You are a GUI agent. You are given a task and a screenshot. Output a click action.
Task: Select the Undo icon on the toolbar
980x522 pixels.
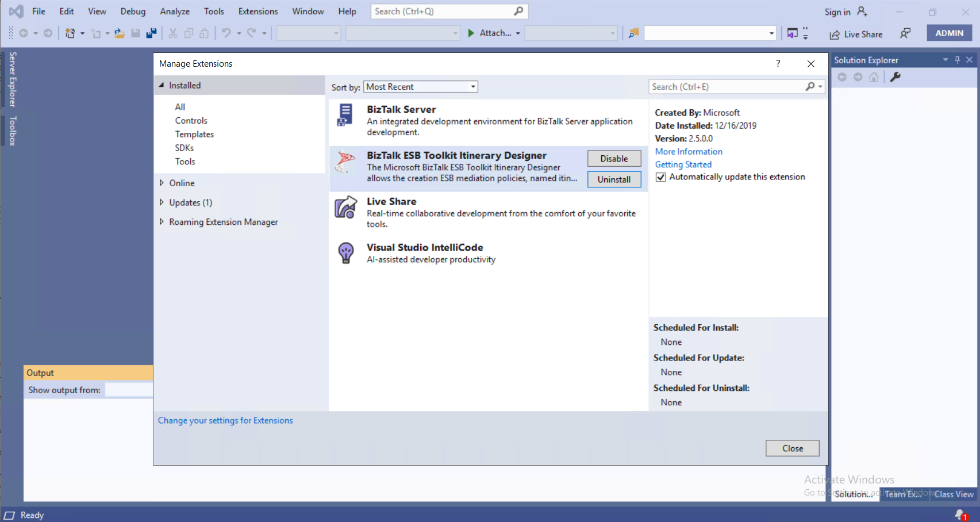(x=226, y=33)
